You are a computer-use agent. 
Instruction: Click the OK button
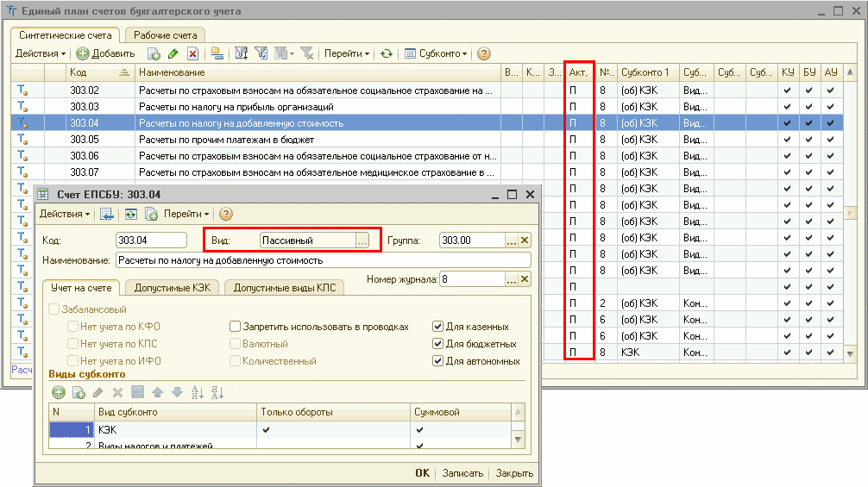pyautogui.click(x=423, y=473)
